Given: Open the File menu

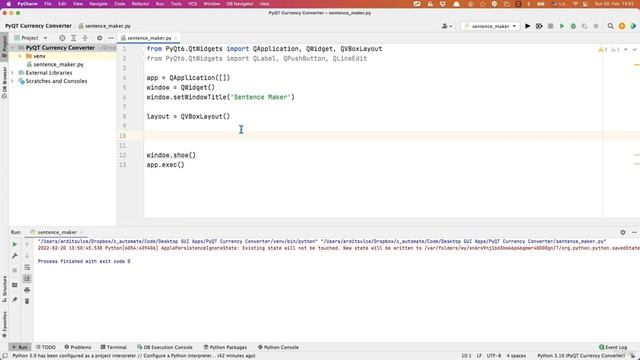Looking at the screenshot, I should [x=48, y=4].
